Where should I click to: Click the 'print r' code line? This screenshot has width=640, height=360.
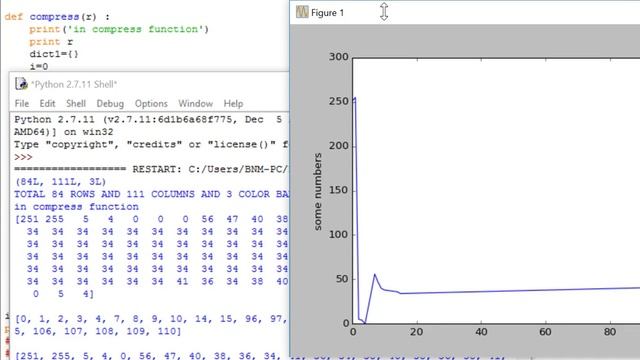point(51,42)
